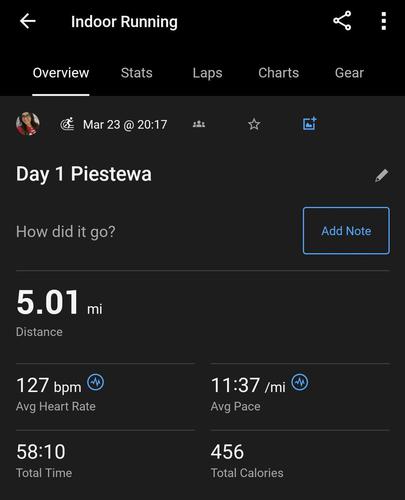Image resolution: width=405 pixels, height=500 pixels.
Task: Open the Charts tab
Action: pos(279,73)
